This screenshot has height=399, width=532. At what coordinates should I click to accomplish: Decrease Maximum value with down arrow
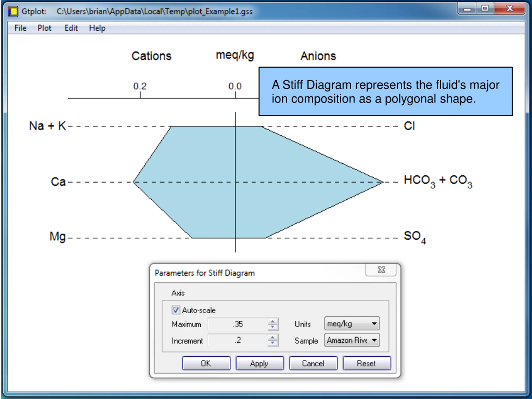pyautogui.click(x=272, y=327)
